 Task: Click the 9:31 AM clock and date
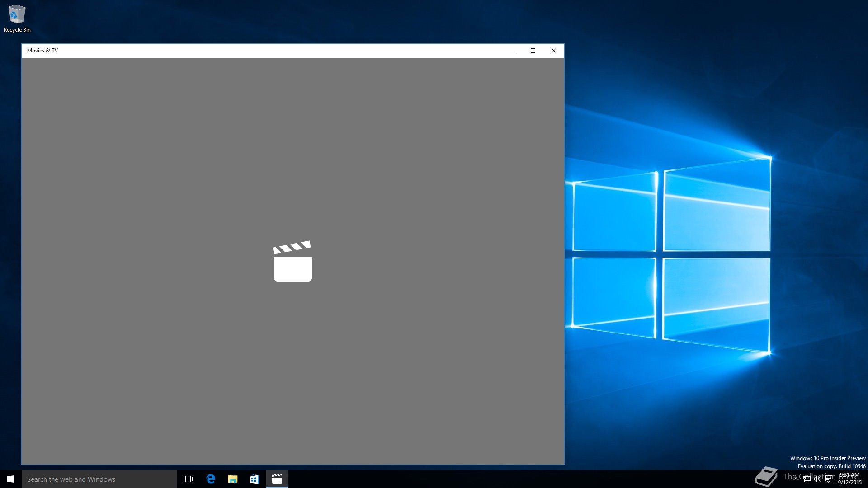pos(849,479)
